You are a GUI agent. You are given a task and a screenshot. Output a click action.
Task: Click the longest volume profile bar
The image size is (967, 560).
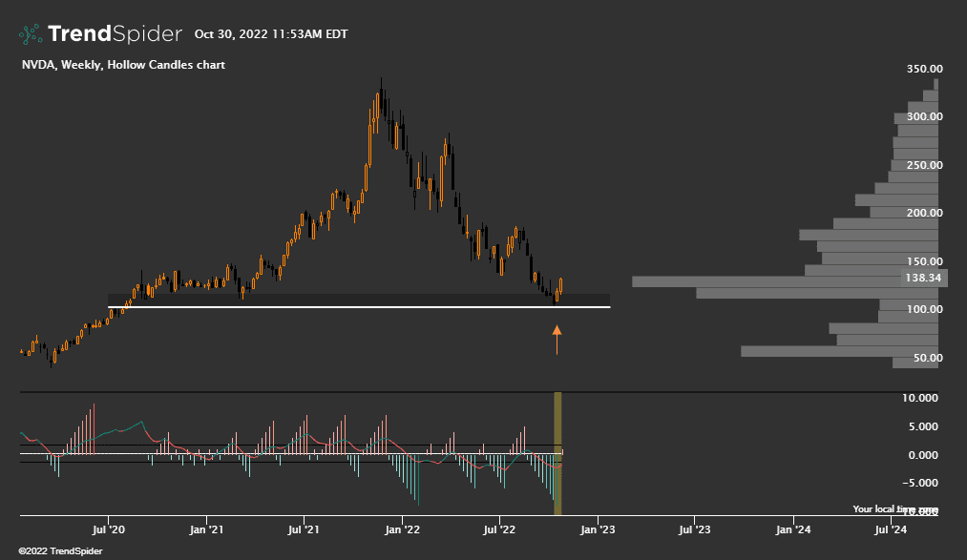(783, 281)
